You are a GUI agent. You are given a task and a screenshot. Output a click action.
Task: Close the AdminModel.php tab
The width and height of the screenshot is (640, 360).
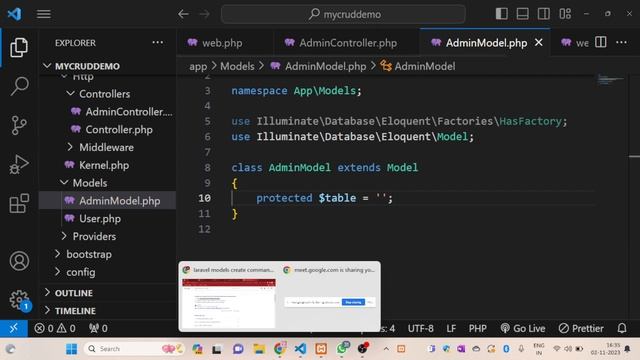539,42
